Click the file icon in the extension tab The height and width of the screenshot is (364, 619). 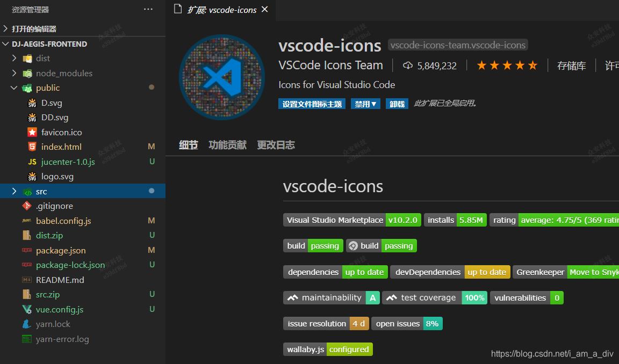pos(178,9)
